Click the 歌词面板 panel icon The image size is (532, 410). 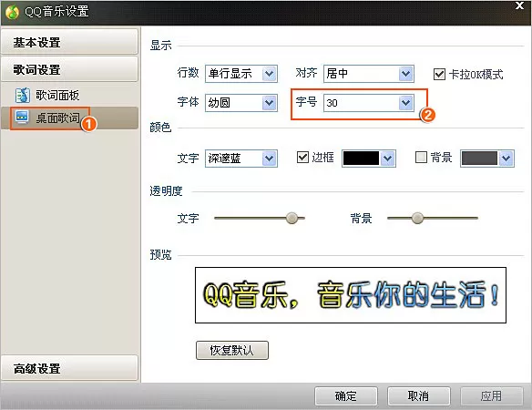(x=23, y=96)
